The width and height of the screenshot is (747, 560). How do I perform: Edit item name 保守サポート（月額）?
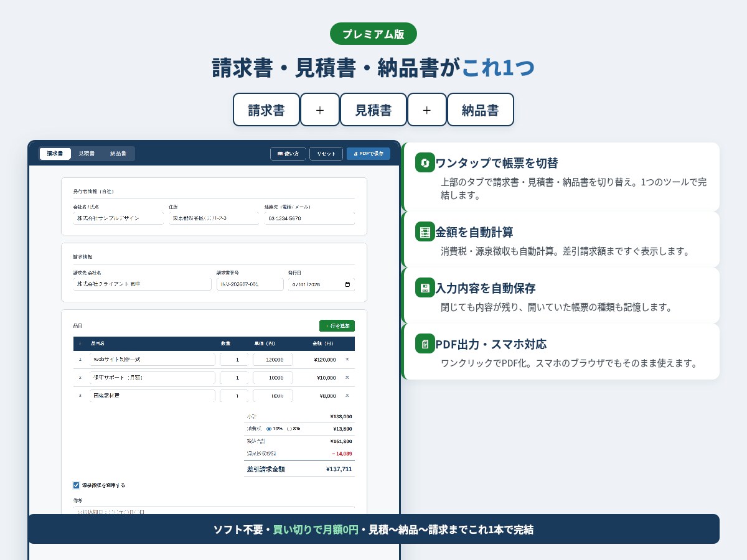[153, 378]
